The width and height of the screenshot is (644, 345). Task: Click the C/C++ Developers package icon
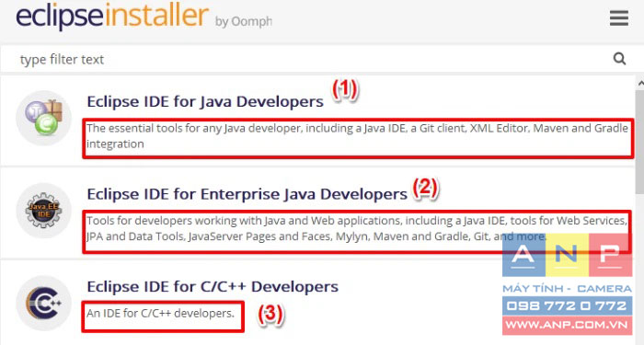(x=43, y=303)
